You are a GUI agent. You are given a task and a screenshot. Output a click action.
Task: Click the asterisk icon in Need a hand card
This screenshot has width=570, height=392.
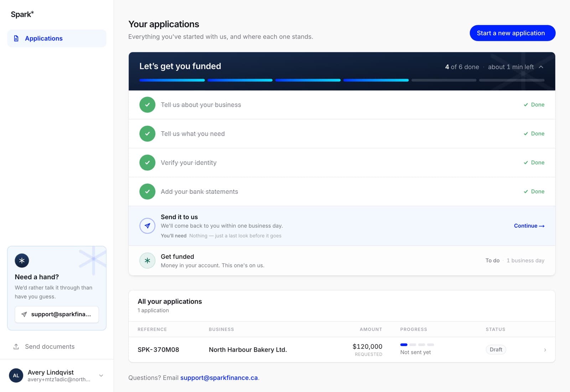[x=22, y=261]
